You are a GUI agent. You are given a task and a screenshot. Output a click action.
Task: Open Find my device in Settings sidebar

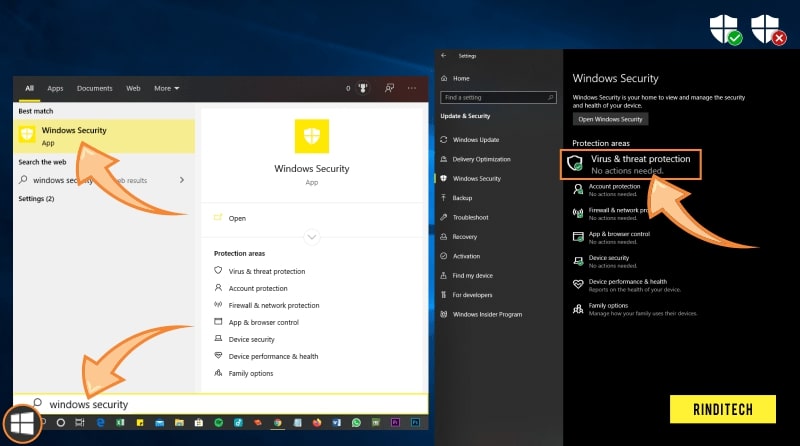click(466, 276)
